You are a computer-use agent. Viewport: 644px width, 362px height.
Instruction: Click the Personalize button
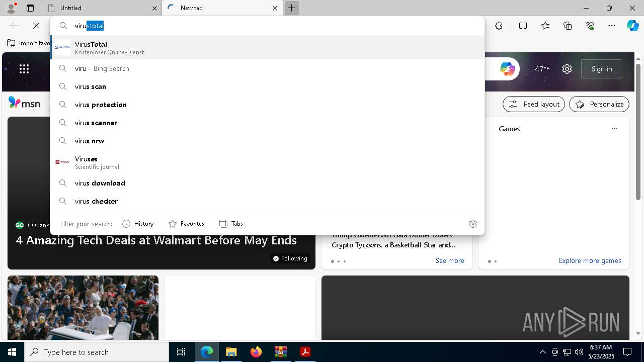599,104
